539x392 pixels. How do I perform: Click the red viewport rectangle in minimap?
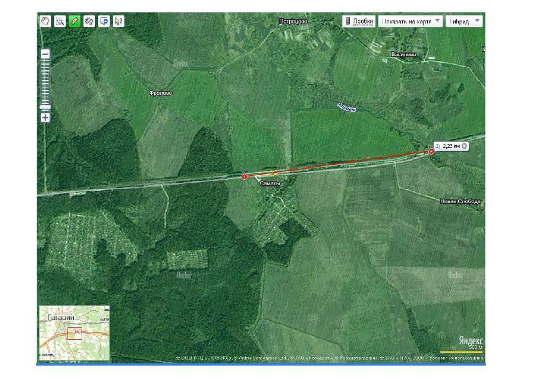74,333
